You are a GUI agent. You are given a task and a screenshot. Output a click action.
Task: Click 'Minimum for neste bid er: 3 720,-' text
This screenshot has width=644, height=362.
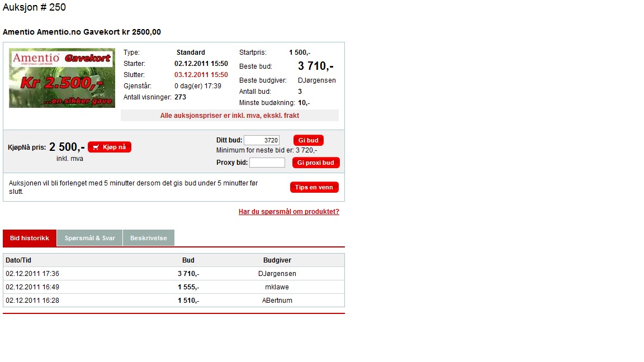pos(267,150)
